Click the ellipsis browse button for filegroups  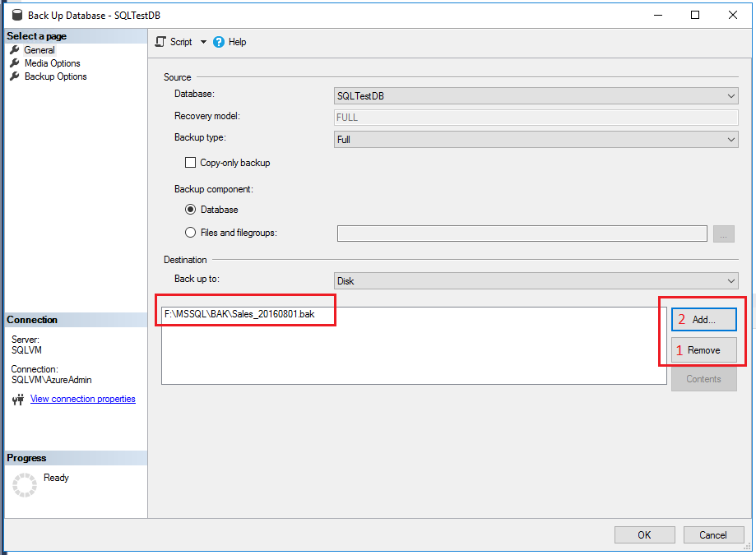click(x=723, y=233)
